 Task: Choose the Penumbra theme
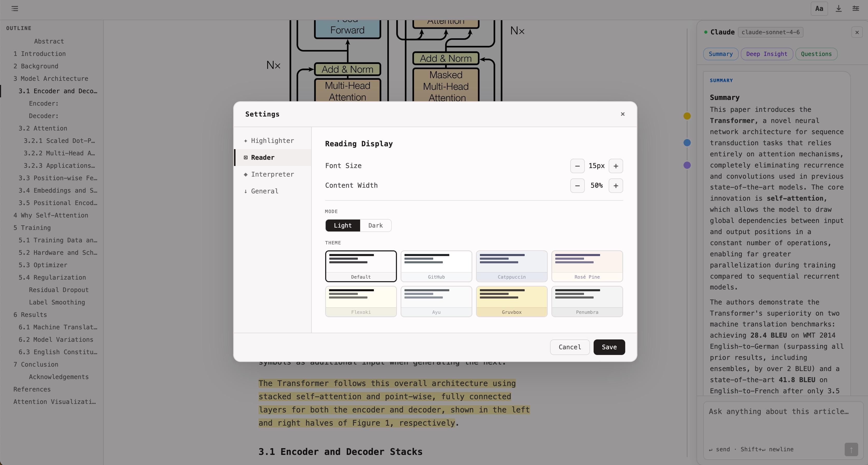click(x=587, y=302)
